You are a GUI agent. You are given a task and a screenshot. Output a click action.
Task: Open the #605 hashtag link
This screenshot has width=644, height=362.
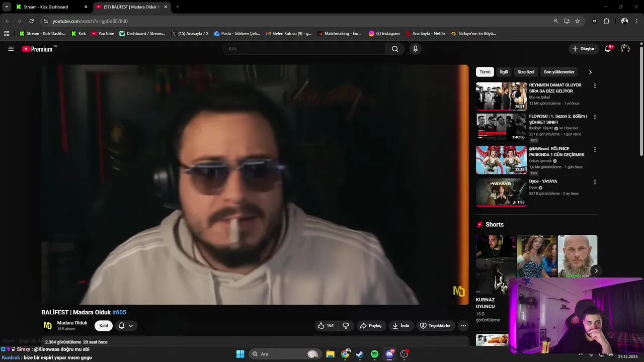tap(119, 312)
